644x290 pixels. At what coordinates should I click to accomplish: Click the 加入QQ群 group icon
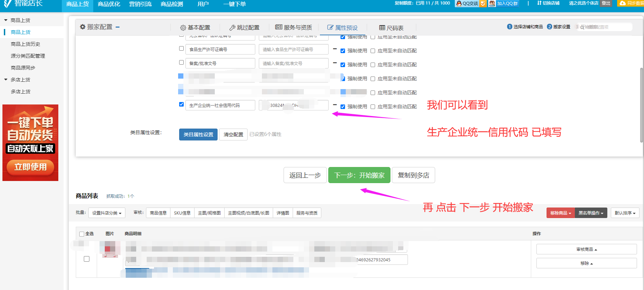492,3
